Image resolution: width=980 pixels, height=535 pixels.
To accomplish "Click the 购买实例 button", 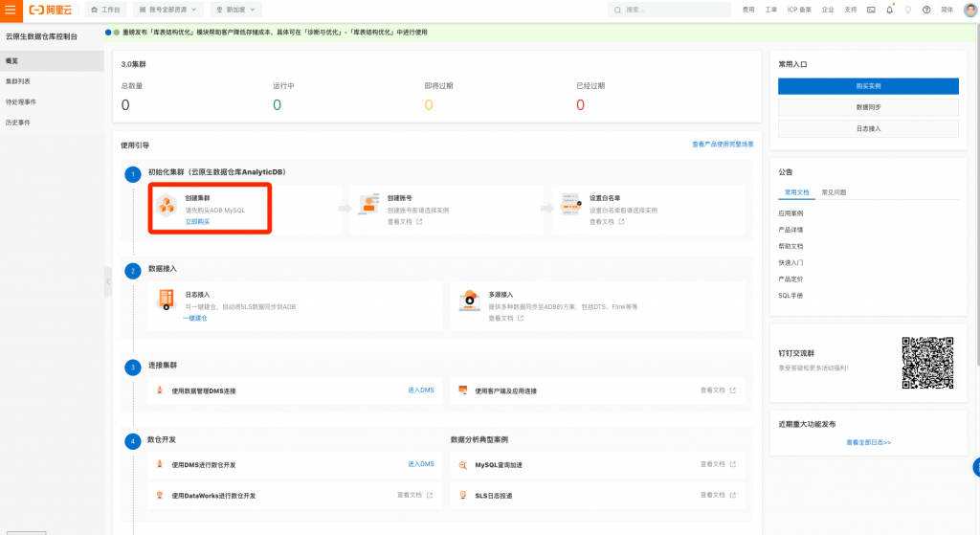I will (868, 86).
